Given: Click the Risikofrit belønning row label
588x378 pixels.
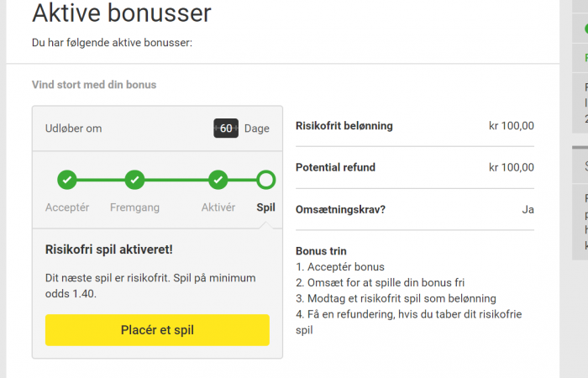Looking at the screenshot, I should (x=344, y=126).
